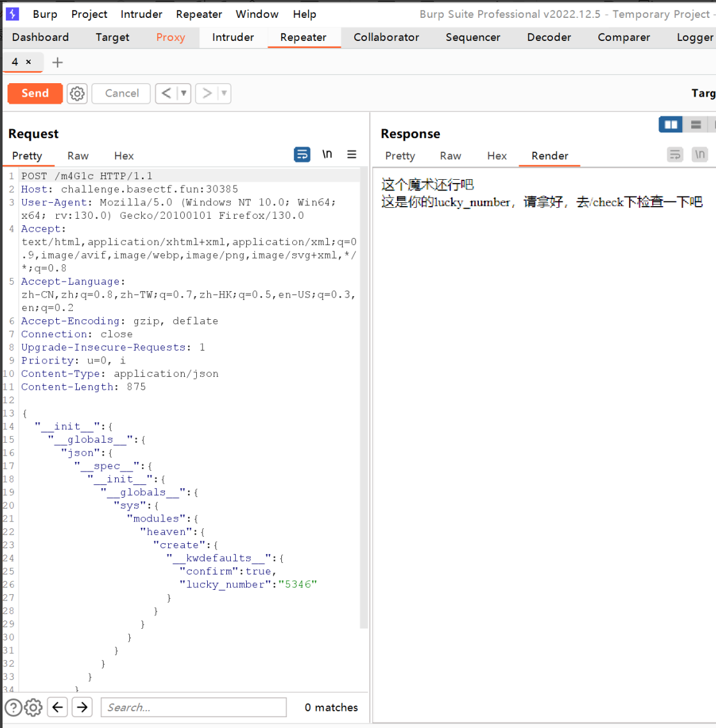Click the Cancel button
Viewport: 716px width, 728px height.
pos(121,93)
